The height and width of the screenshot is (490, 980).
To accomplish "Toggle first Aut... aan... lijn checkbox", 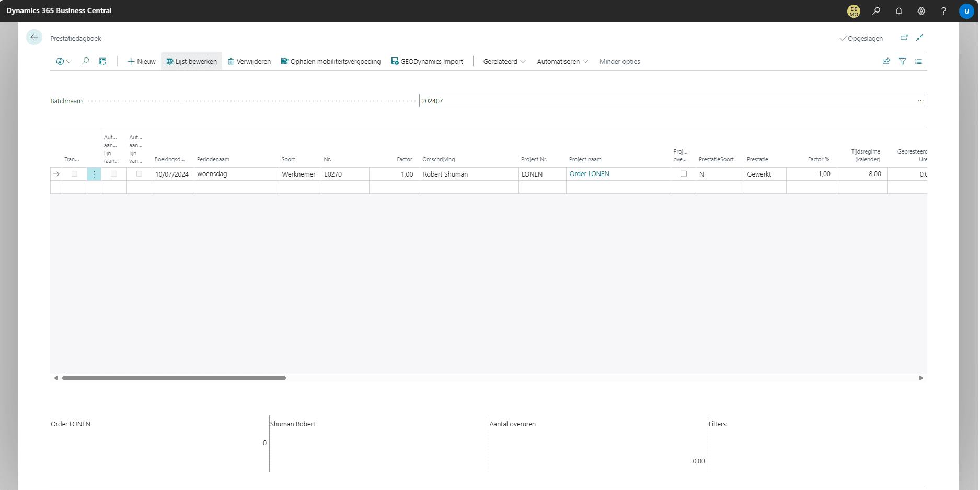I will [114, 174].
